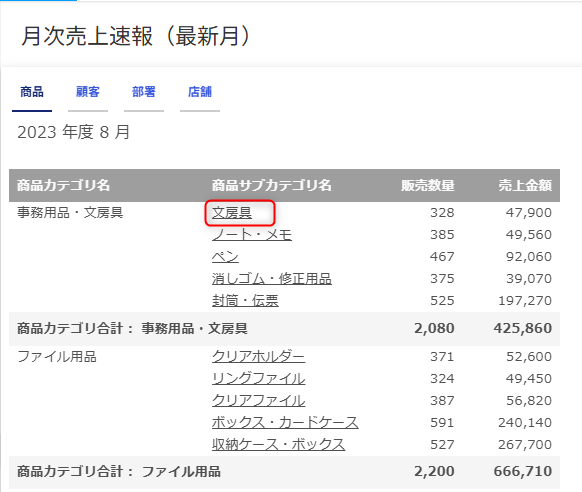
Task: Open the ペン subcategory link
Action: pos(225,257)
